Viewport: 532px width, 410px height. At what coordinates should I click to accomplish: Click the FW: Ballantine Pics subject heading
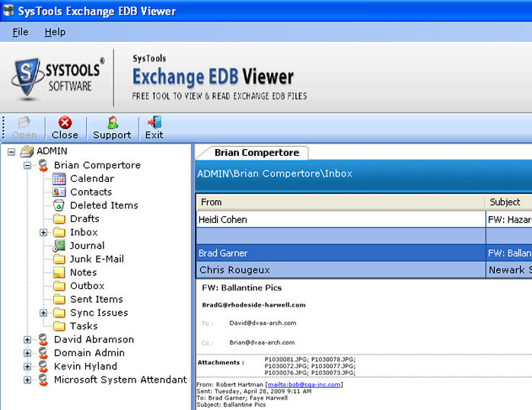[x=242, y=288]
